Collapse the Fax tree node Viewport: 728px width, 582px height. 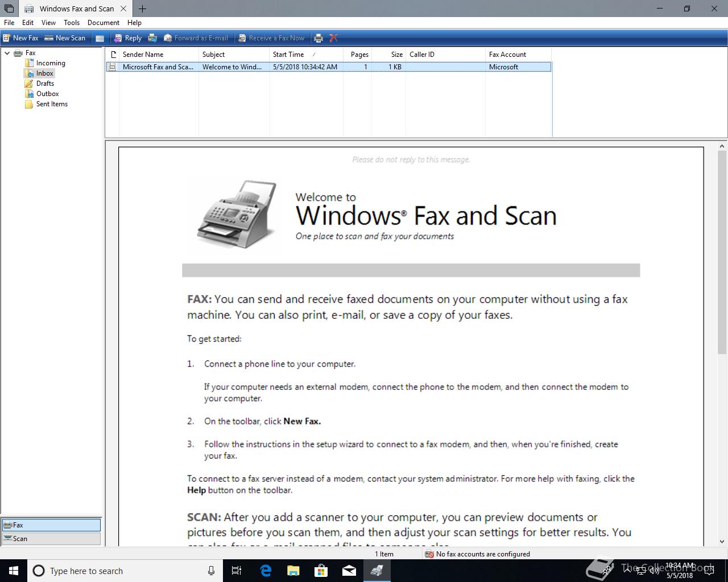tap(7, 53)
